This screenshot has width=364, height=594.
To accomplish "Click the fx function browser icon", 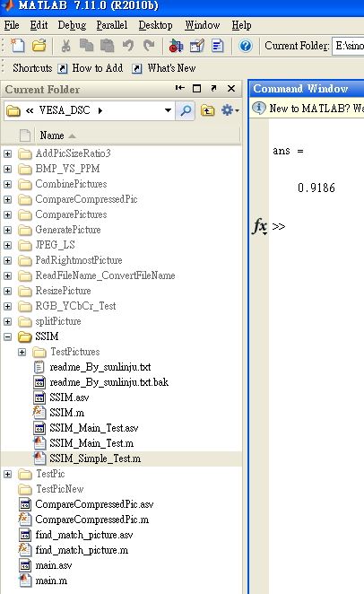I will [260, 226].
